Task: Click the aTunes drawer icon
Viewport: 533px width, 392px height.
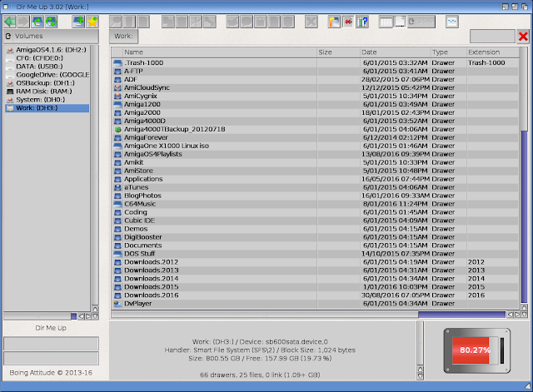Action: [117, 187]
